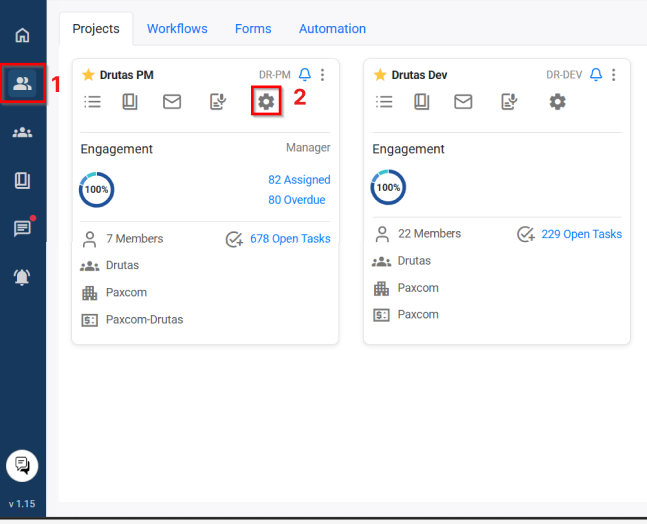647x524 pixels.
Task: Unstar the Drutas PM project
Action: tap(88, 75)
